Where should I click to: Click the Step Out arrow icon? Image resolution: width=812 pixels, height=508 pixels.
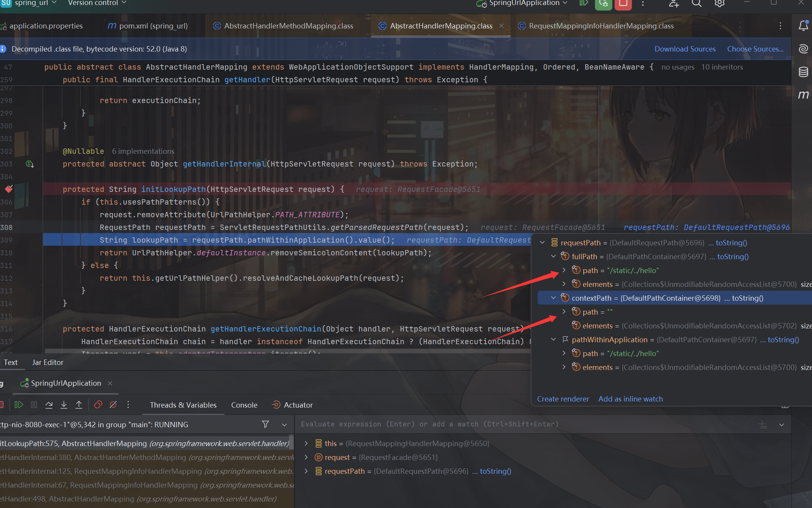(x=79, y=405)
